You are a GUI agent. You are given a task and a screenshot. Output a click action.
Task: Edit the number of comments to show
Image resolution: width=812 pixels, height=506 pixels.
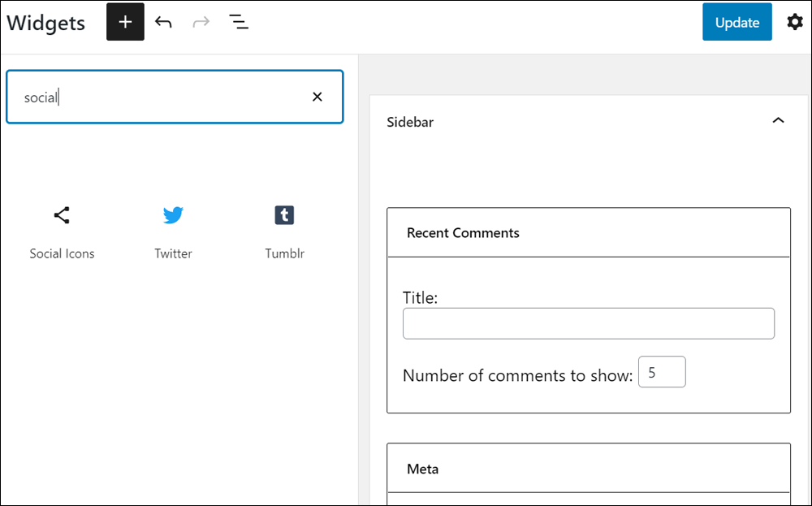(662, 372)
